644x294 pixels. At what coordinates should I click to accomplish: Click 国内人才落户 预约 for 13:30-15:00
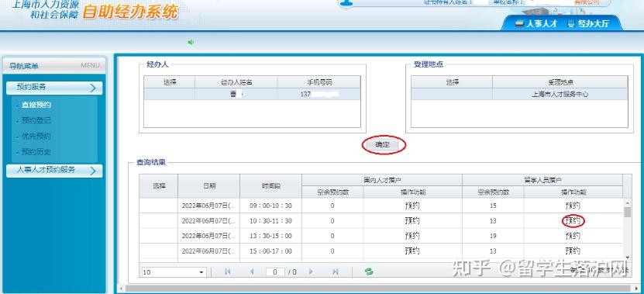[412, 236]
